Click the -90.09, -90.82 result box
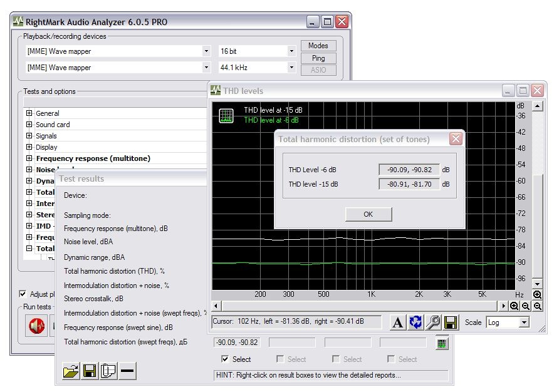This screenshot has height=392, width=559. coord(237,343)
